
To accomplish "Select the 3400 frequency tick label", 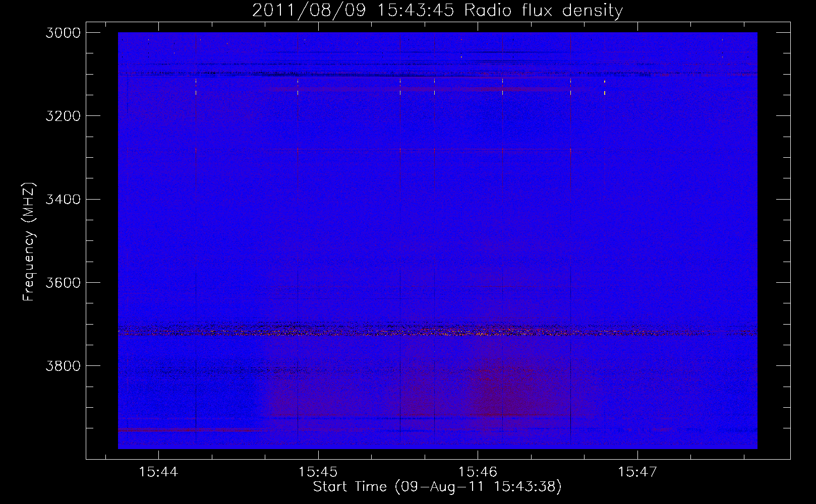I will [63, 199].
